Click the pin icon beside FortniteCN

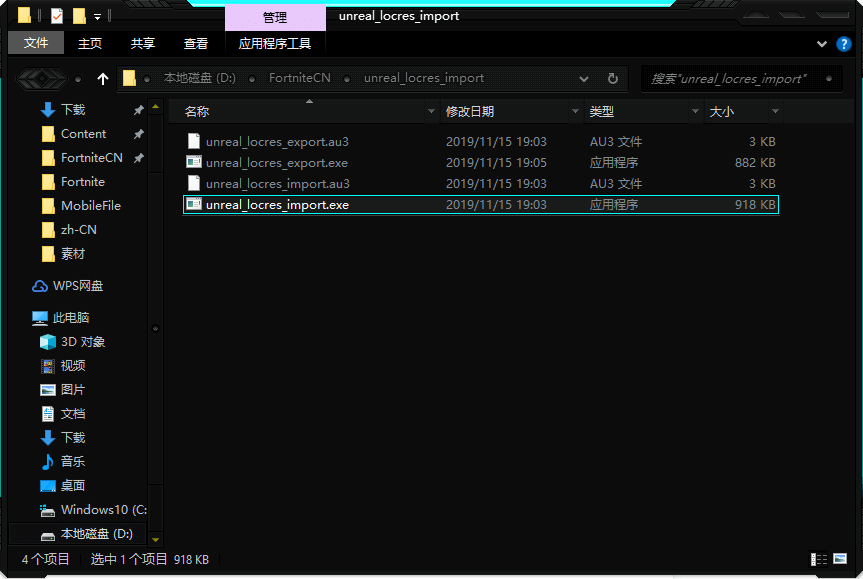(139, 158)
